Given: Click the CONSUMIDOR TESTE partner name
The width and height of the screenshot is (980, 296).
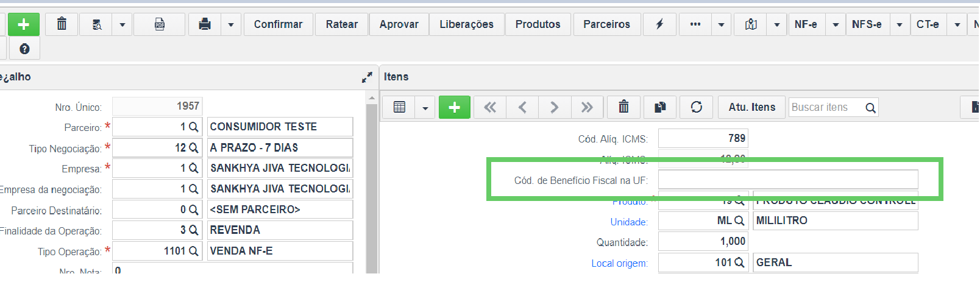Looking at the screenshot, I should pos(263,127).
